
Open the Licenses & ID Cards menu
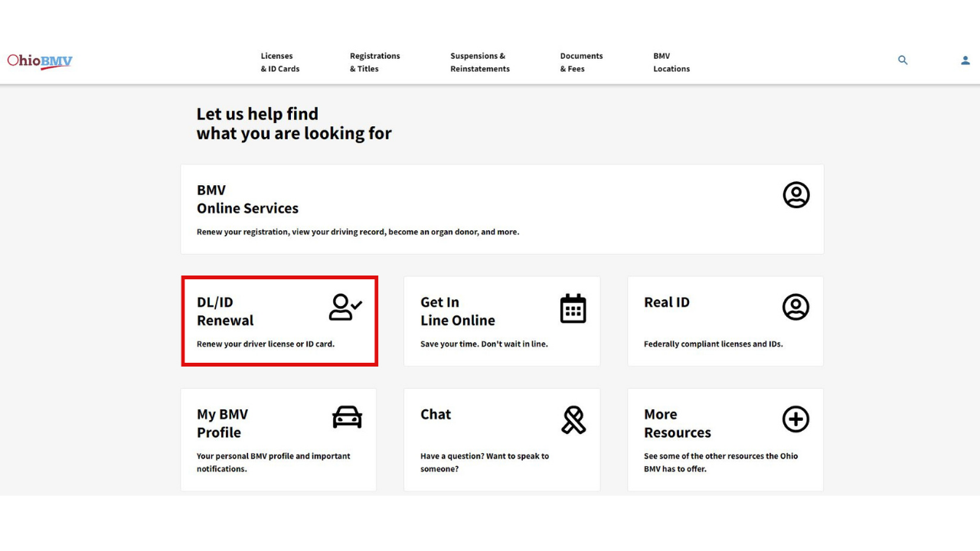tap(279, 62)
